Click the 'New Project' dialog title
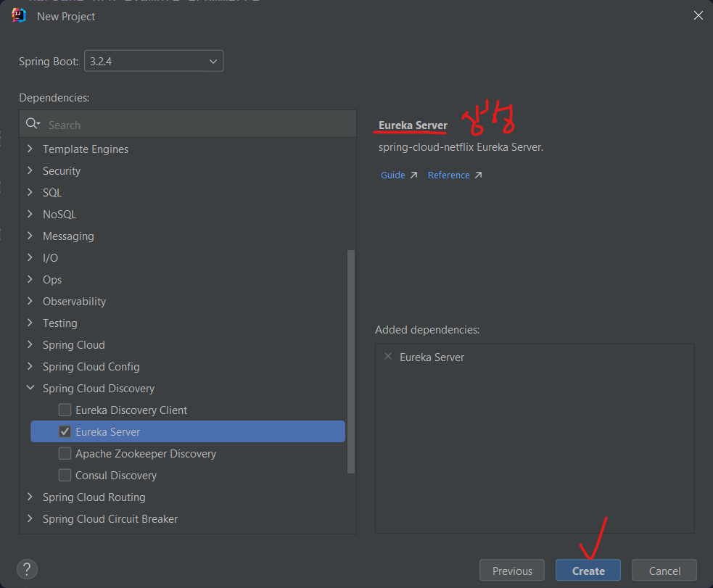This screenshot has height=588, width=713. coord(66,17)
